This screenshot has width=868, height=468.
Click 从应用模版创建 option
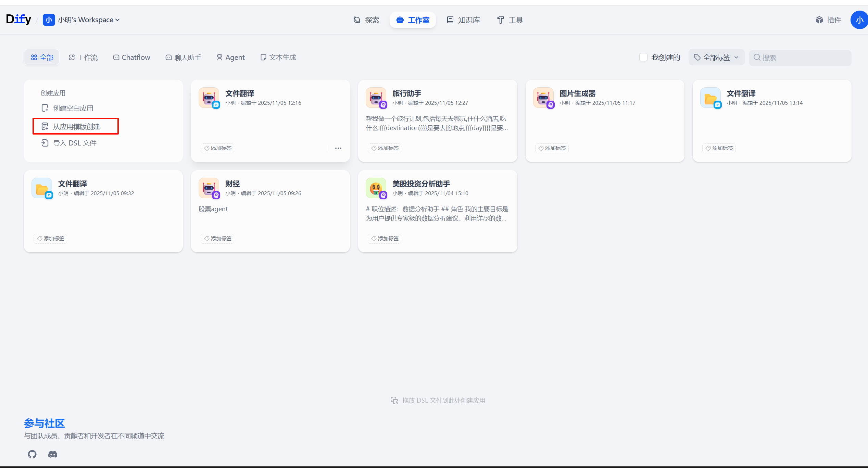point(76,127)
